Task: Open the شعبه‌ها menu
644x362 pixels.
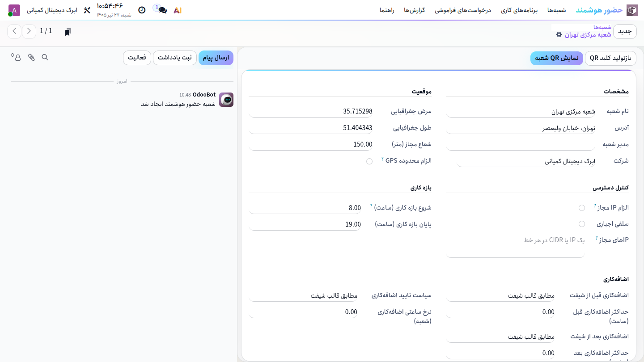Action: [557, 10]
